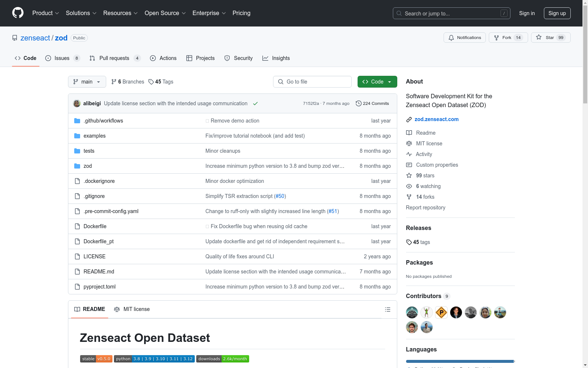Viewport: 588px width, 368px height.
Task: Open the main branch selector dropdown
Action: [87, 82]
